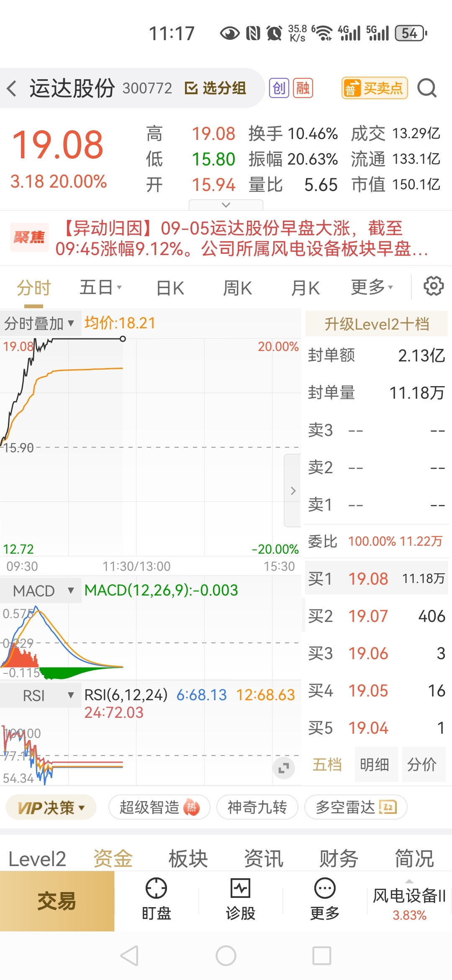Tap the 神奇九转 indicator chip

coord(257,807)
